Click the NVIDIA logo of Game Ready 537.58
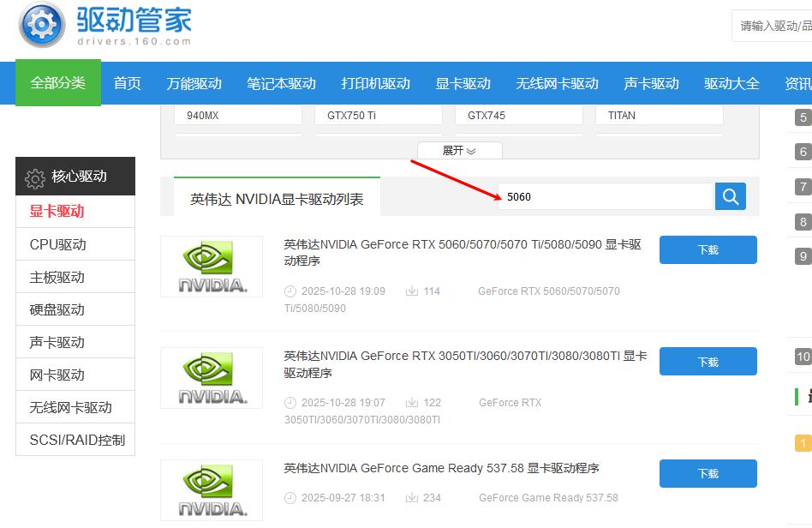The image size is (812, 528). [212, 490]
